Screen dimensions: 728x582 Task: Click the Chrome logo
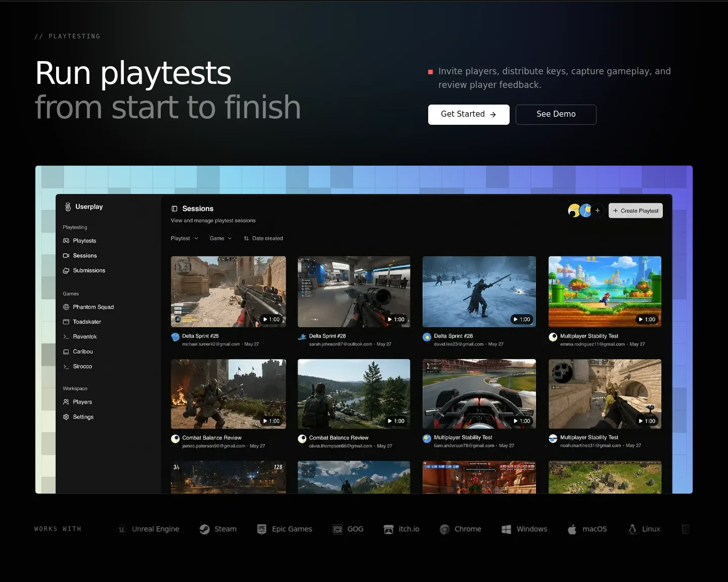point(444,529)
